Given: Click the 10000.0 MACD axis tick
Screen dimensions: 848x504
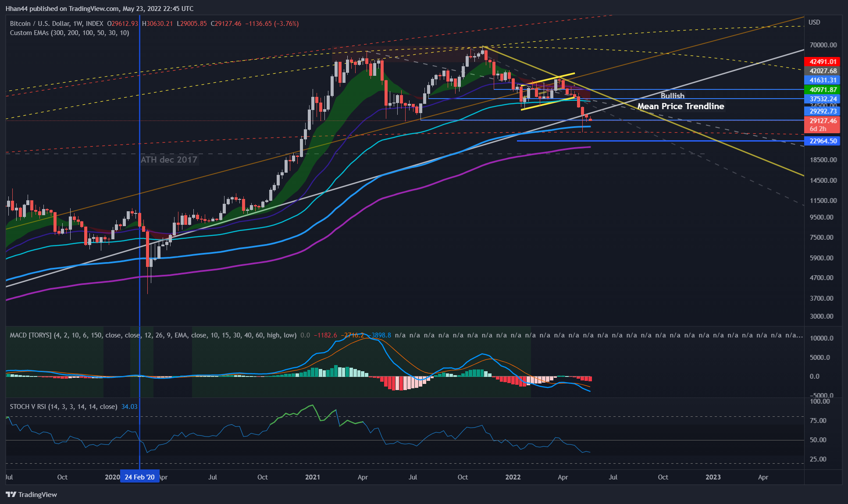Looking at the screenshot, I should [822, 338].
